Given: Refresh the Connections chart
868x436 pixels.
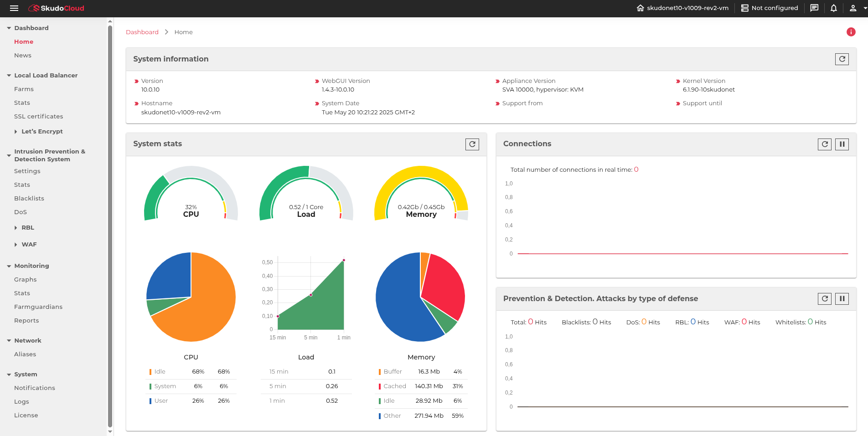Looking at the screenshot, I should click(824, 144).
